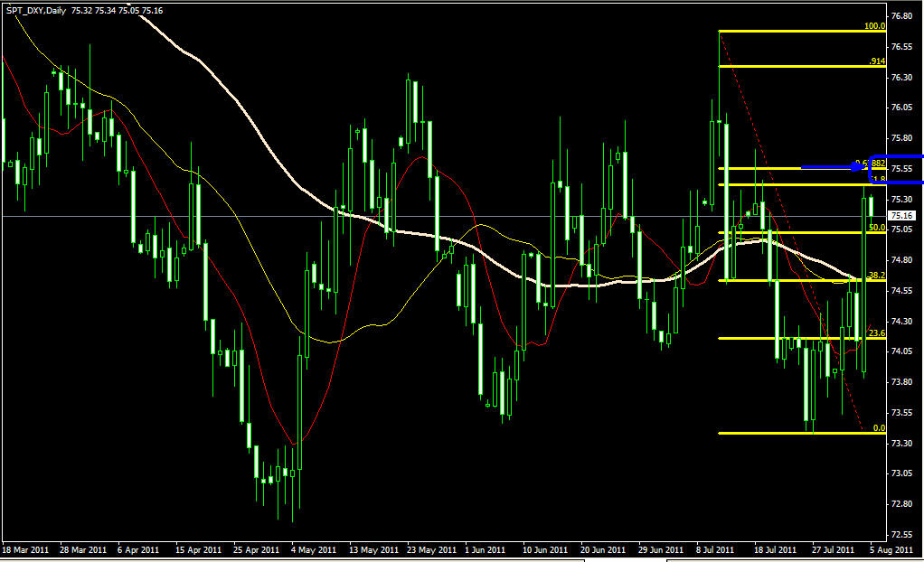Screen dimensions: 924x562
Task: Click the 75.80 price axis label
Action: [x=903, y=138]
